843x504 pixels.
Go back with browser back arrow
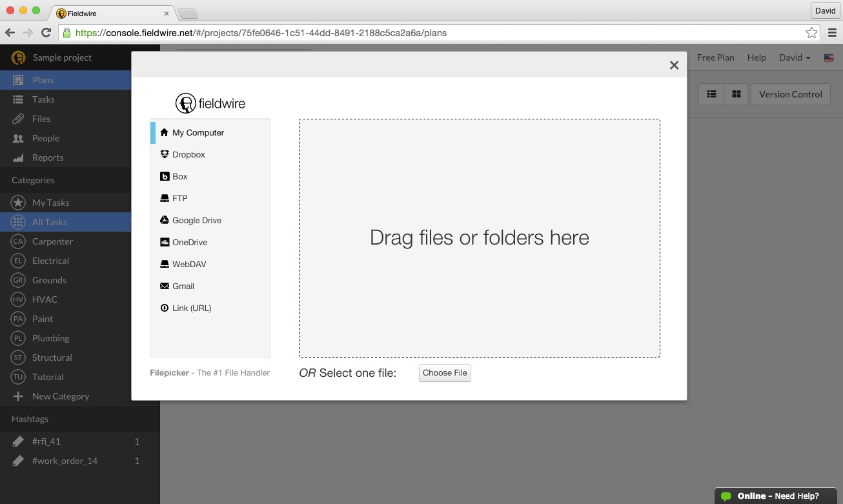(10, 32)
